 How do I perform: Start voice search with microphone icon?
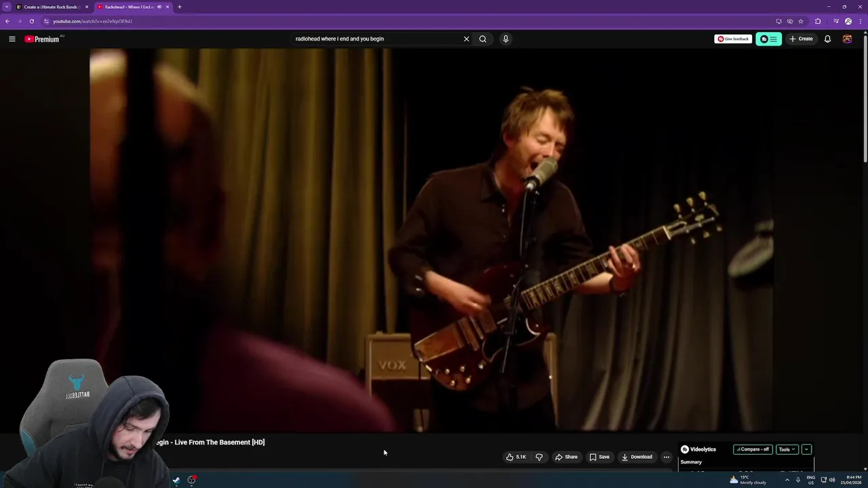pyautogui.click(x=505, y=39)
